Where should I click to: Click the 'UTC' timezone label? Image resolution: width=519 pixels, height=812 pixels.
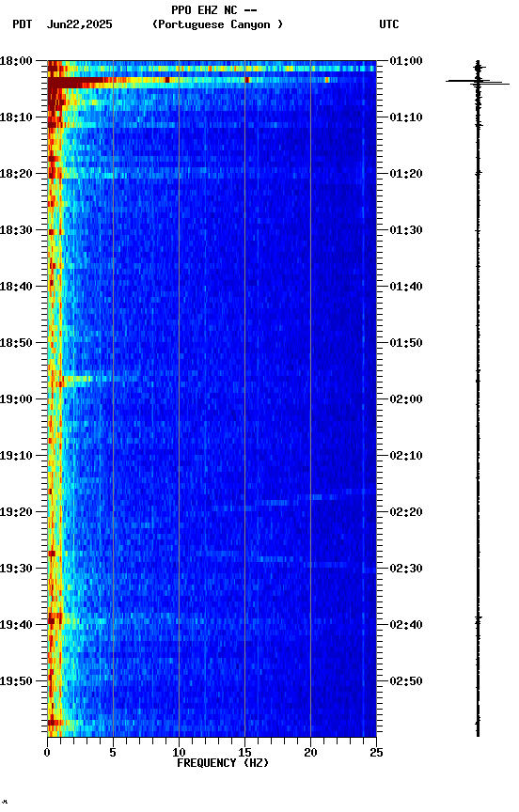pyautogui.click(x=389, y=24)
